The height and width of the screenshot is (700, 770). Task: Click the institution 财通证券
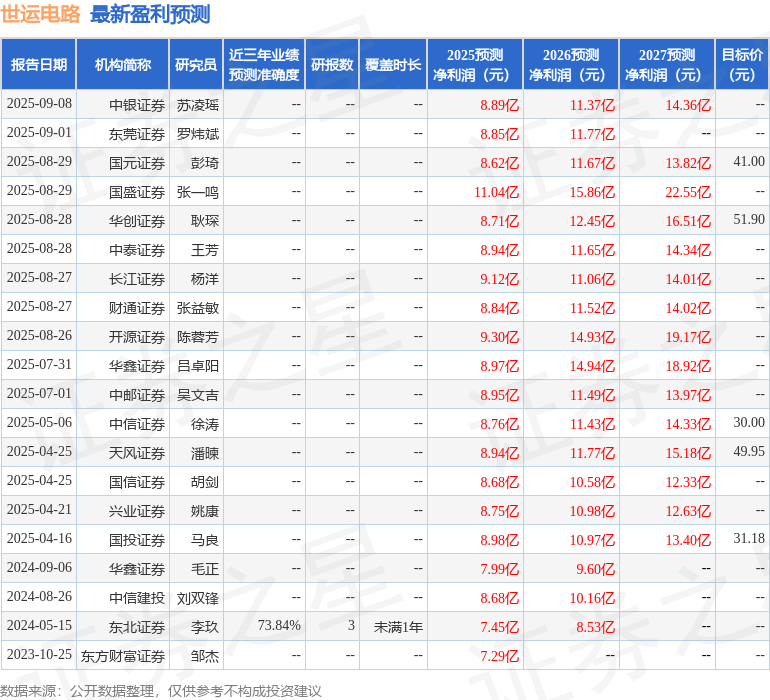coord(137,308)
